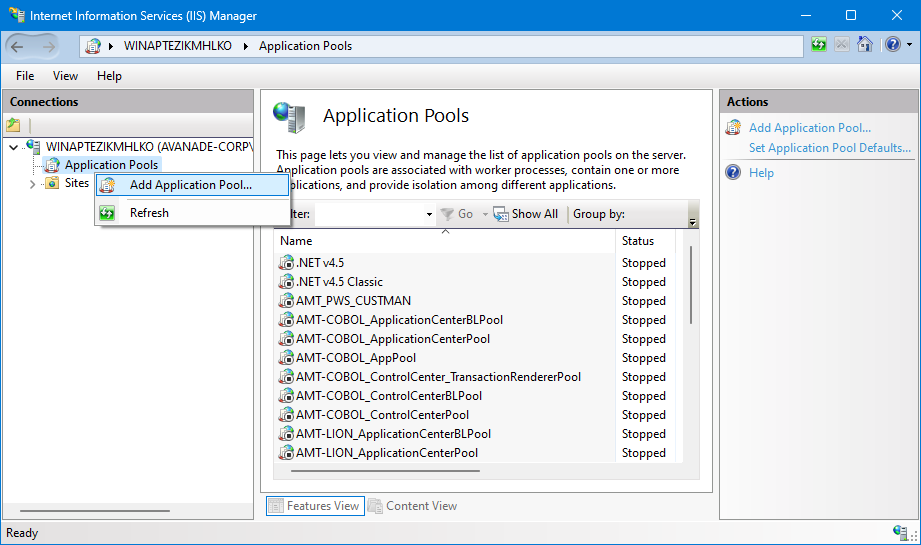Viewport: 921px width, 545px height.
Task: Click the Forward navigation arrow
Action: coord(48,46)
